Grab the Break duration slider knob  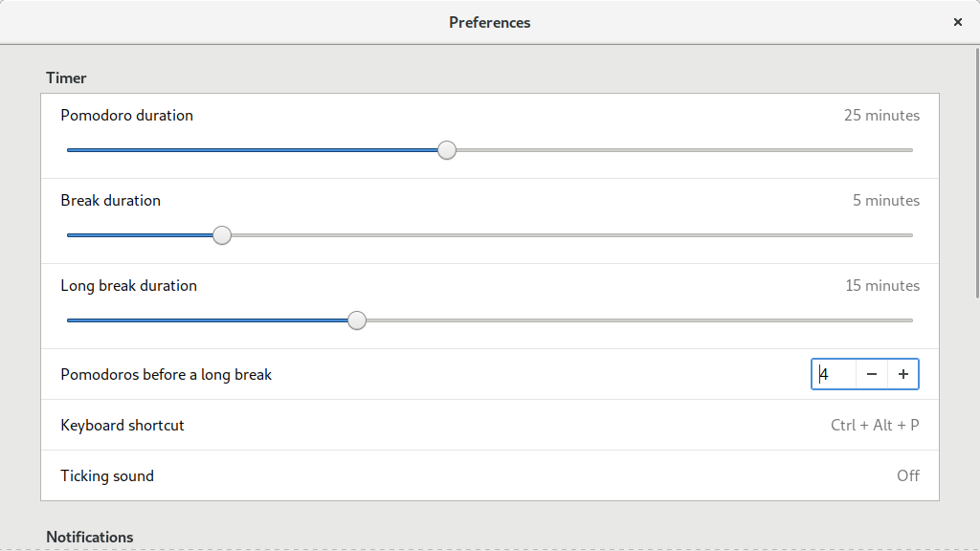[x=222, y=235]
